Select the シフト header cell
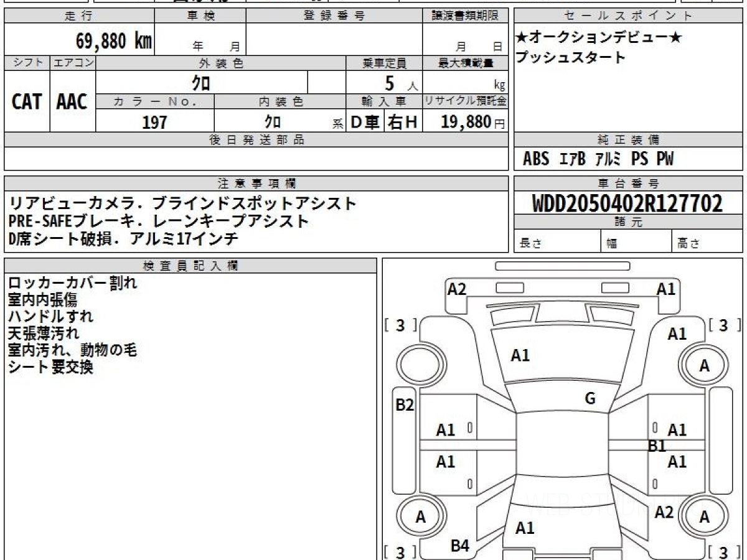The width and height of the screenshot is (747, 560). coord(27,63)
